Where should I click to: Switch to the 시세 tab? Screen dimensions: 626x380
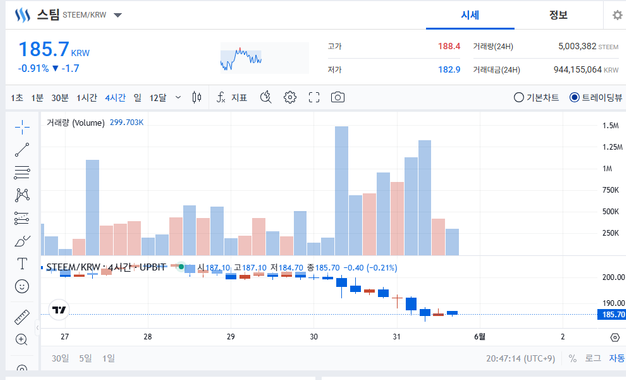click(x=470, y=15)
